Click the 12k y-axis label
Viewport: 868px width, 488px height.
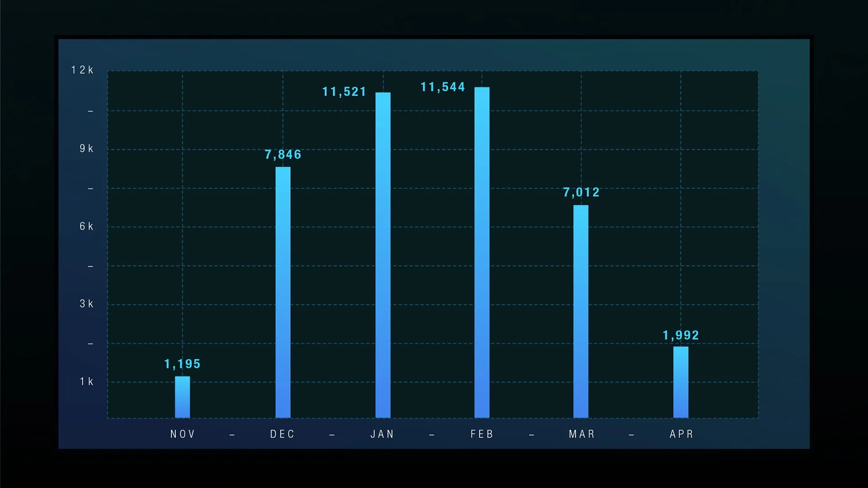point(82,70)
